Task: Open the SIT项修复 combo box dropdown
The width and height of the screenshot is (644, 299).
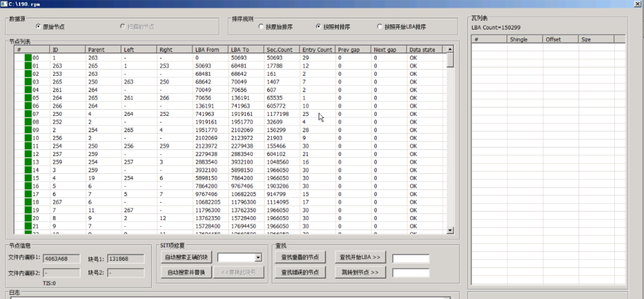Action: (258, 258)
